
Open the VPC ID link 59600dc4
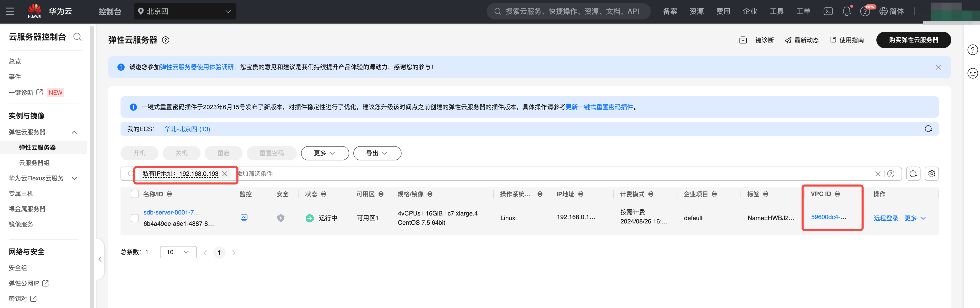828,217
